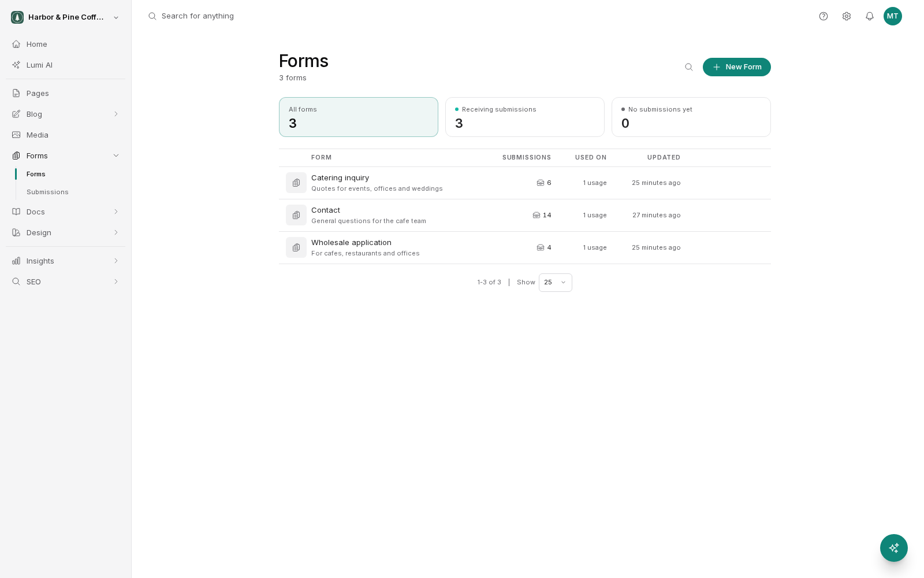Open the Lumi AI floating assistant button
Viewport: 924px width, 578px height.
tap(894, 548)
